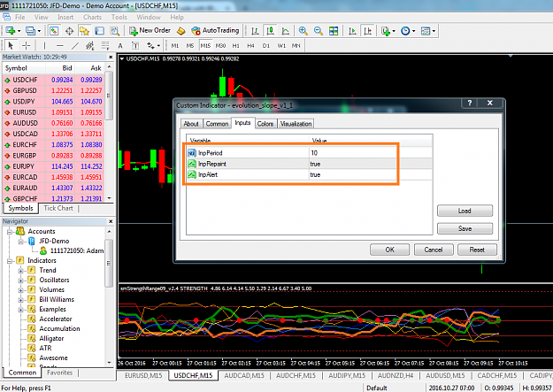Switch chart to candlesticks icon
Screen dimensions: 553x392
point(270,31)
